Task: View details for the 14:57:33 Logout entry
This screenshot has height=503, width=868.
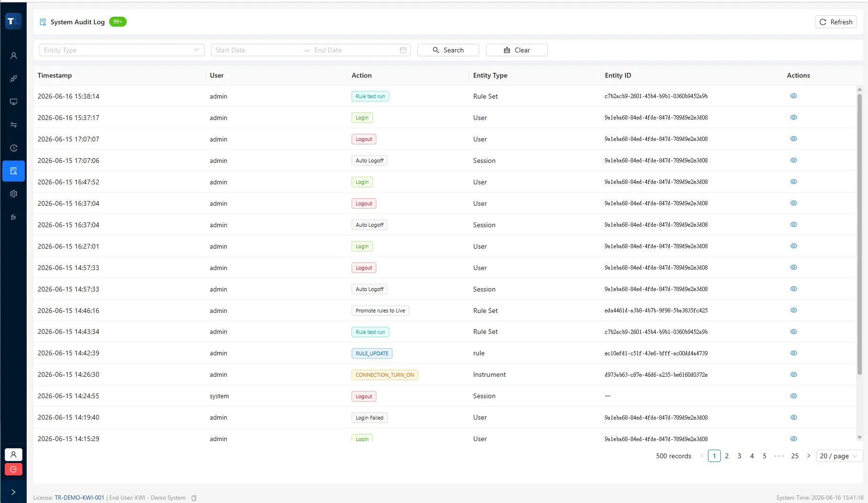Action: tap(793, 267)
